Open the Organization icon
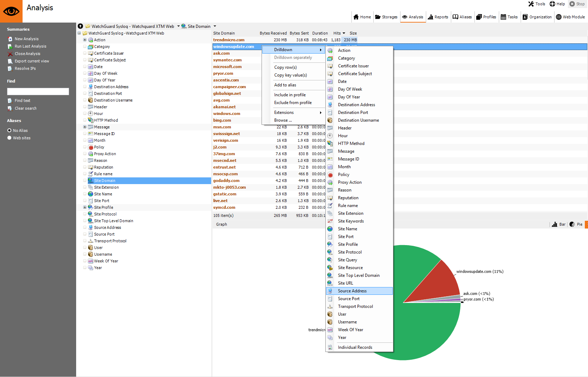Viewport: 588px width, 377px height. (x=525, y=17)
